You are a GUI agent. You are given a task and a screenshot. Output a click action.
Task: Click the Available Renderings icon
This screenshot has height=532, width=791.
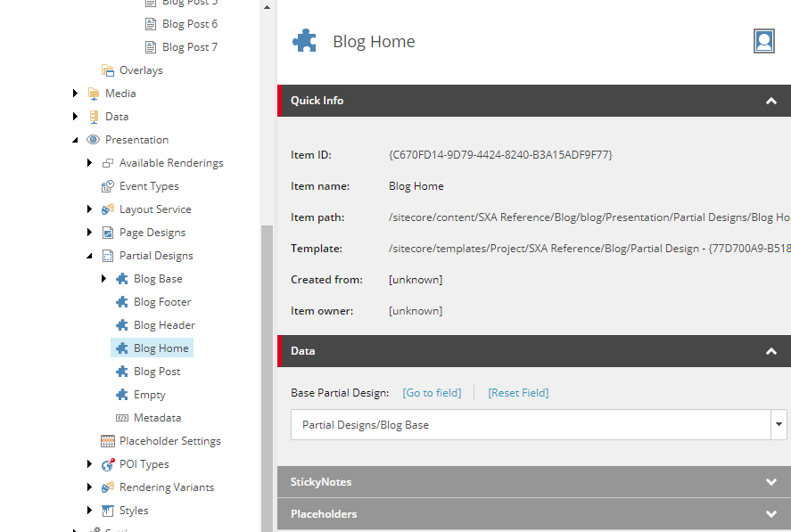coord(107,163)
